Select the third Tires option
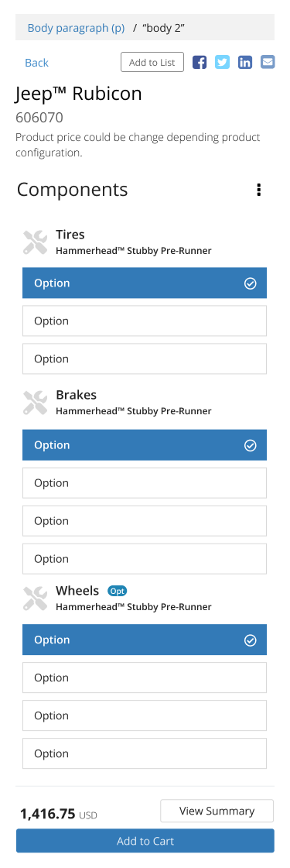Image resolution: width=290 pixels, height=868 pixels. click(x=145, y=359)
